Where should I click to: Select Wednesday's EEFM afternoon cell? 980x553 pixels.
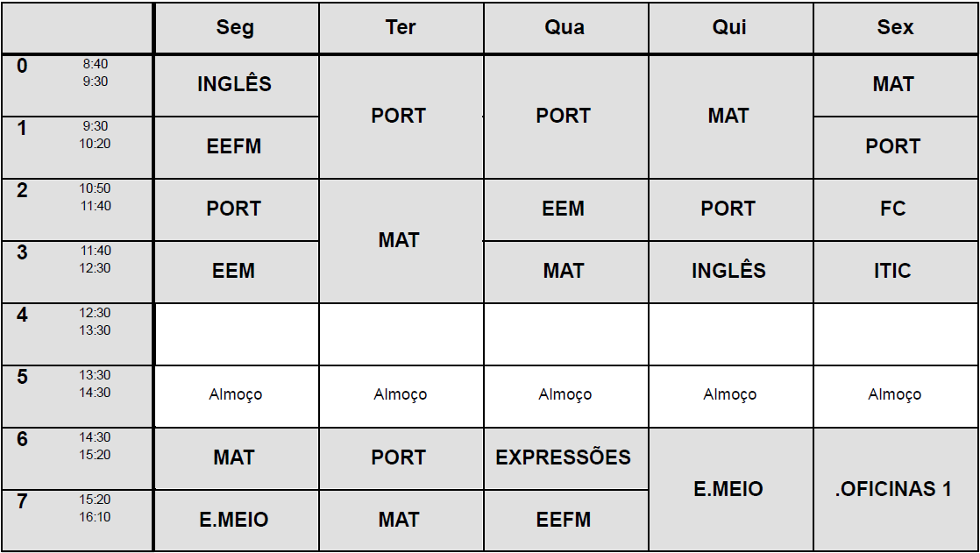pos(564,521)
